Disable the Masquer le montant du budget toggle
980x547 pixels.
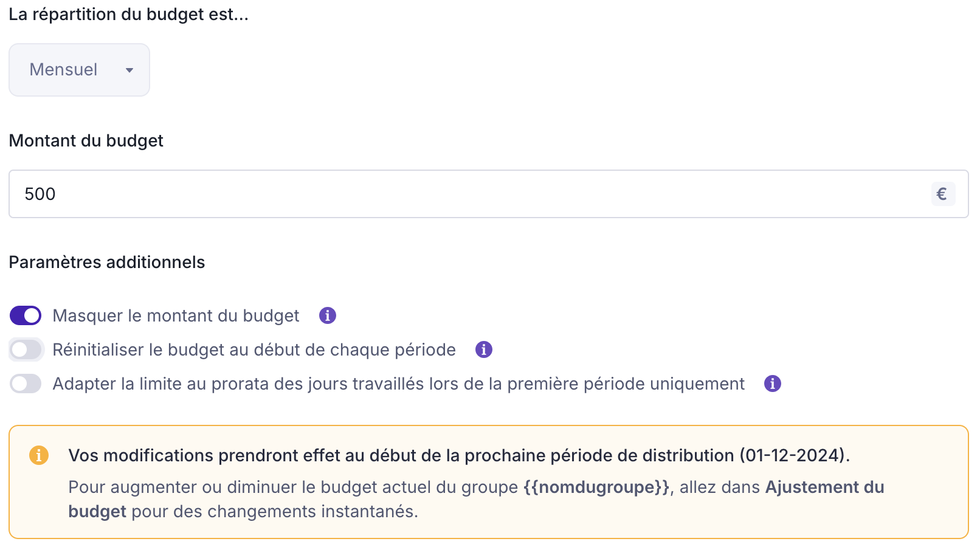(26, 315)
